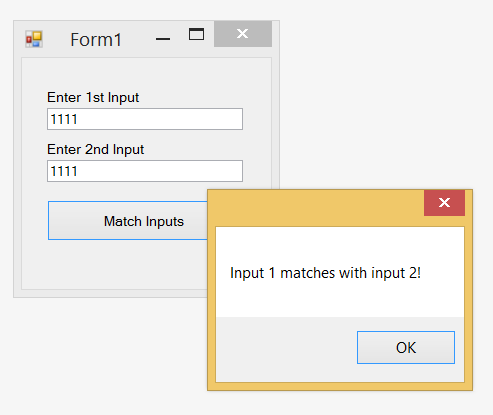This screenshot has height=415, width=493.
Task: Click the gray footer left of OK
Action: [x=287, y=349]
